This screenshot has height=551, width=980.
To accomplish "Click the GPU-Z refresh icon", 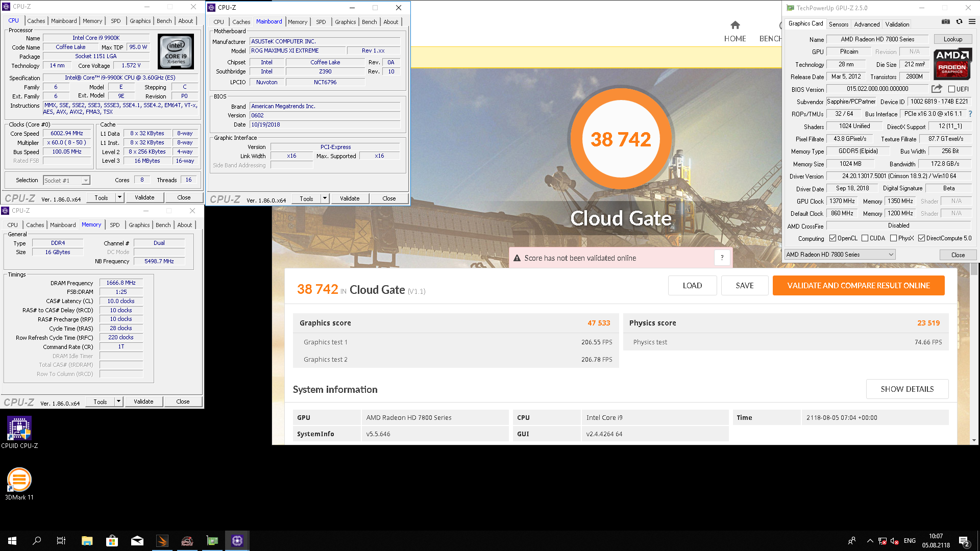I will (x=959, y=21).
